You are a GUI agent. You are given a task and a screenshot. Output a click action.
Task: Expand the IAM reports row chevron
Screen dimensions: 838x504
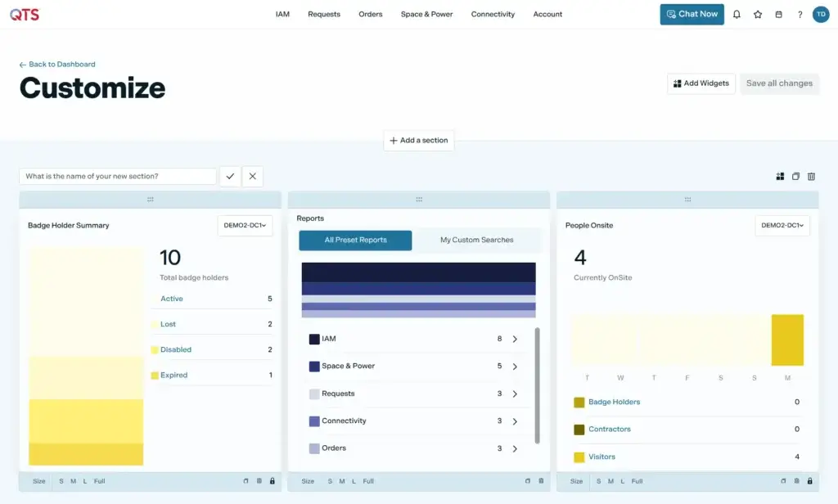pyautogui.click(x=515, y=340)
